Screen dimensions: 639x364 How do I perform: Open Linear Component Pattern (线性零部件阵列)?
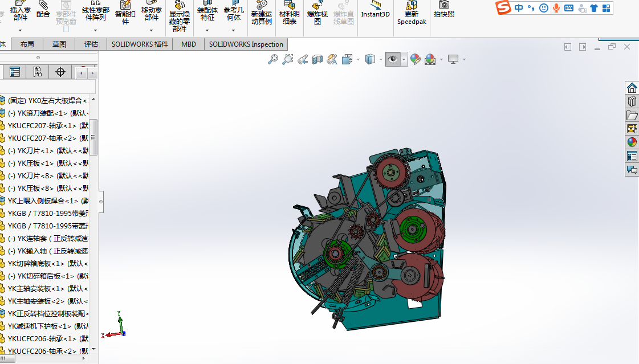click(95, 11)
